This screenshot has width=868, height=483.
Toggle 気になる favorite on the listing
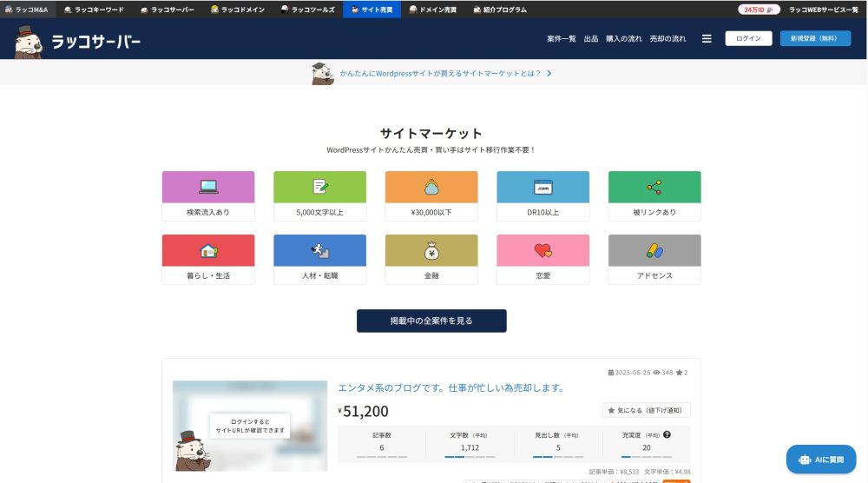(x=647, y=410)
